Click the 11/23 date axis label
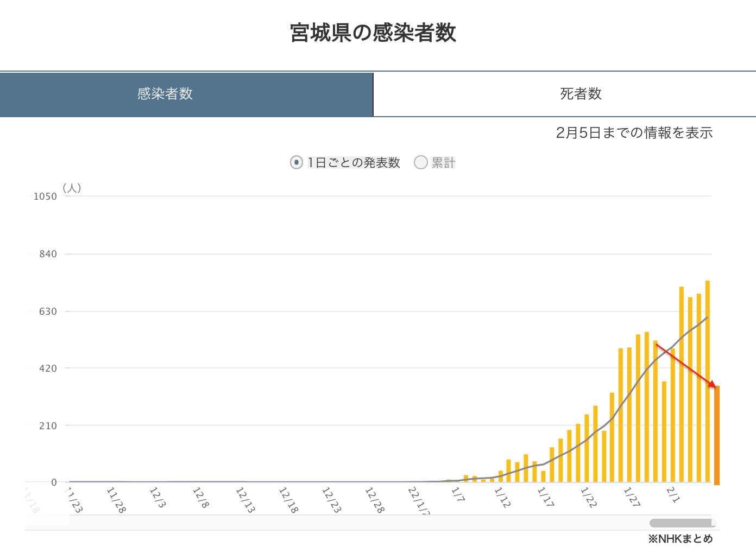 click(x=73, y=499)
